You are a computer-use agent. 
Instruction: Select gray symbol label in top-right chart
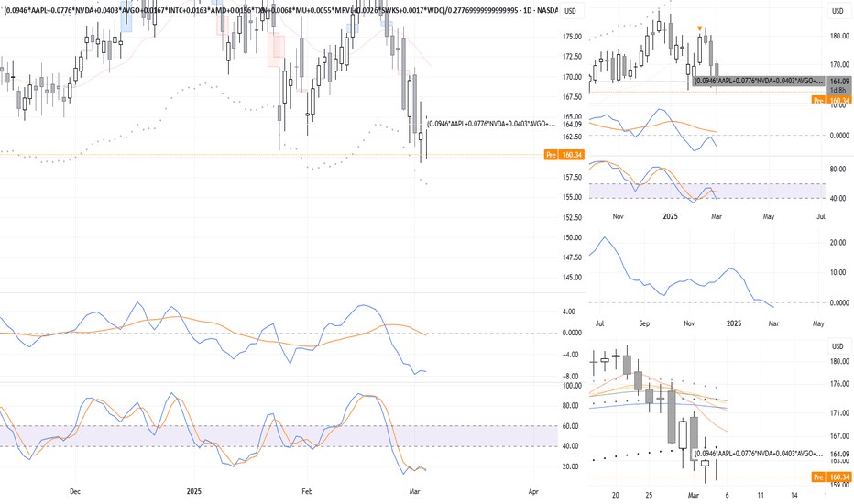(760, 81)
